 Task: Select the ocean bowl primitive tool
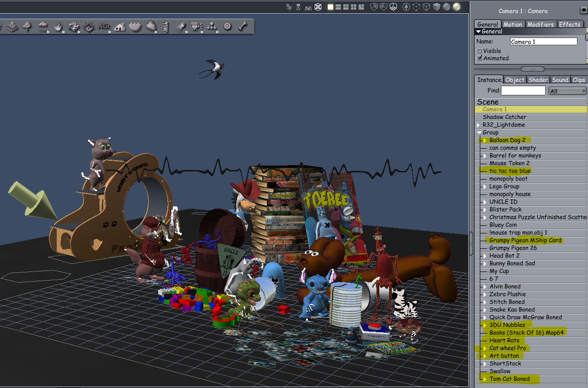[x=135, y=26]
